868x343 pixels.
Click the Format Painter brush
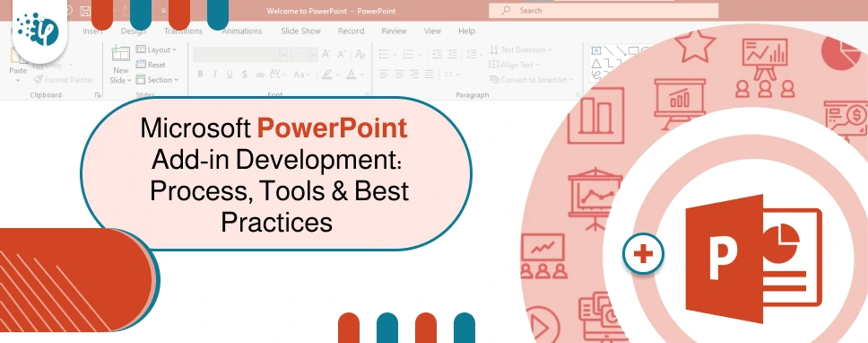coord(38,80)
